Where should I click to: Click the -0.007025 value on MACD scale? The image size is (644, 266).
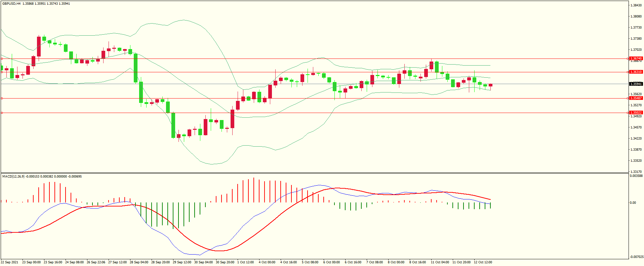[636, 257]
